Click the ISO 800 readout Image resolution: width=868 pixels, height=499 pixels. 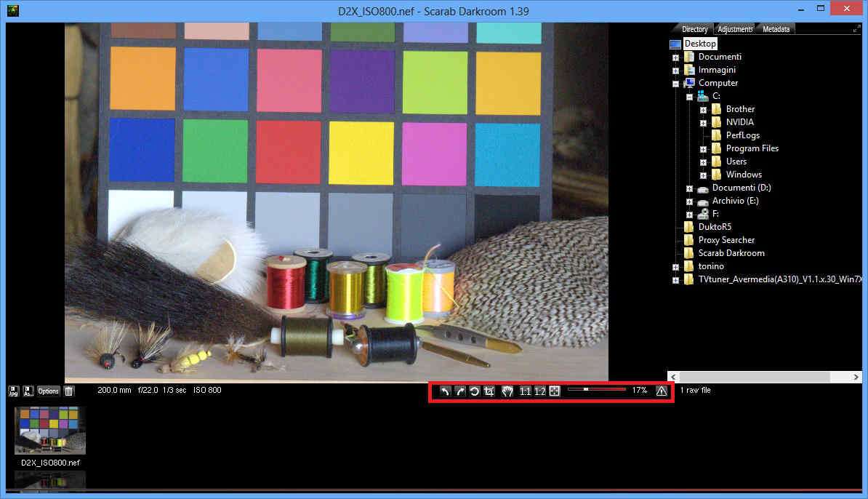point(207,391)
